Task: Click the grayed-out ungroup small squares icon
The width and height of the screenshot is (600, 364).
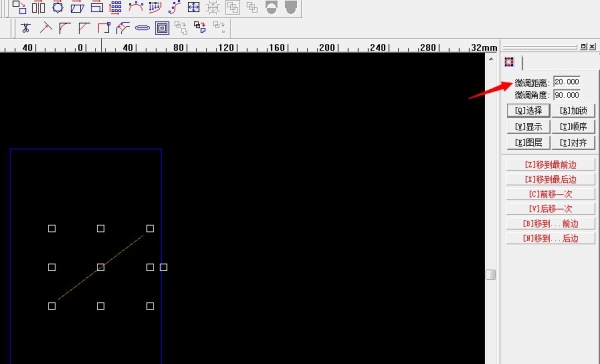Action: (x=252, y=7)
